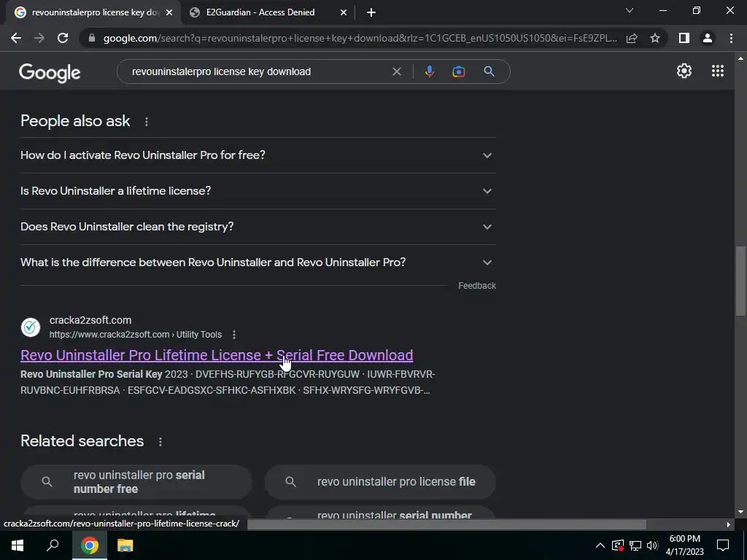This screenshot has width=747, height=560.
Task: Open the Chrome side panel
Action: pyautogui.click(x=684, y=38)
